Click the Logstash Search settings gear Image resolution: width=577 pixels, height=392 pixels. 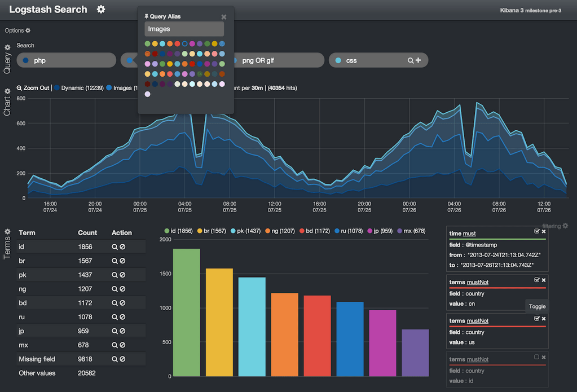pos(100,9)
